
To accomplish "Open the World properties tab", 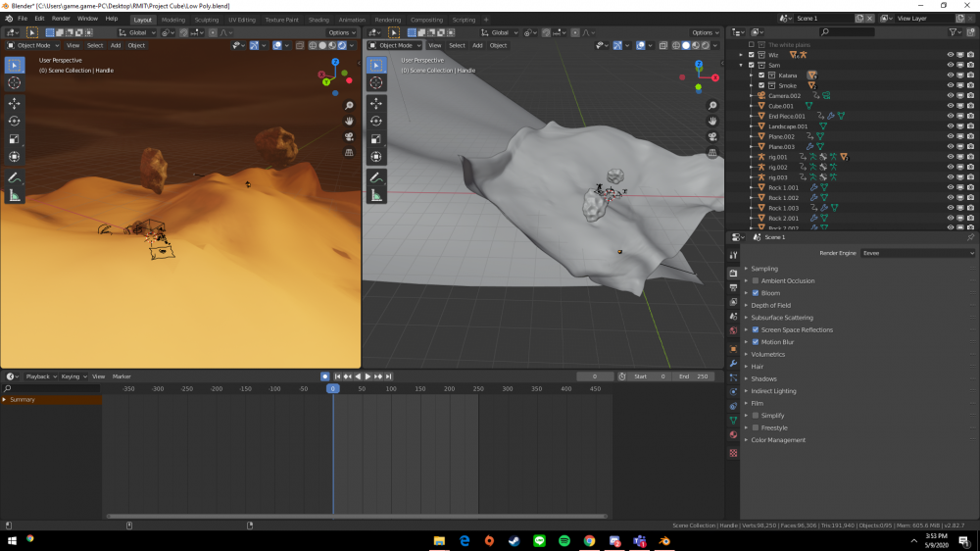I will (733, 331).
